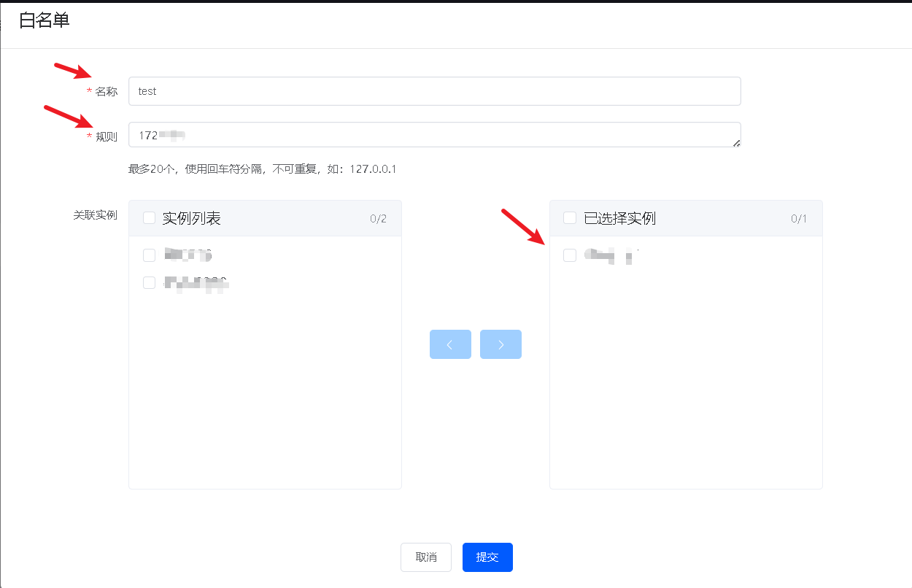
Task: Focus the 名称 input containing test
Action: point(434,91)
